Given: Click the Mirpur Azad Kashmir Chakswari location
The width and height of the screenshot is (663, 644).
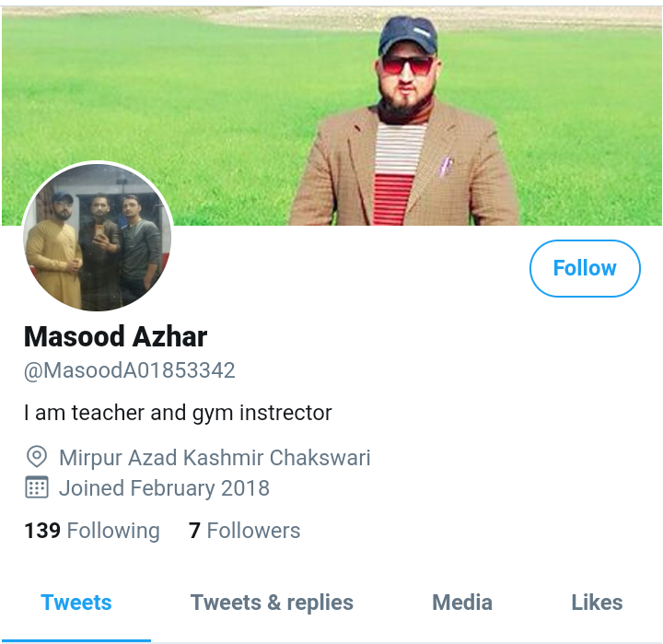Looking at the screenshot, I should point(215,458).
